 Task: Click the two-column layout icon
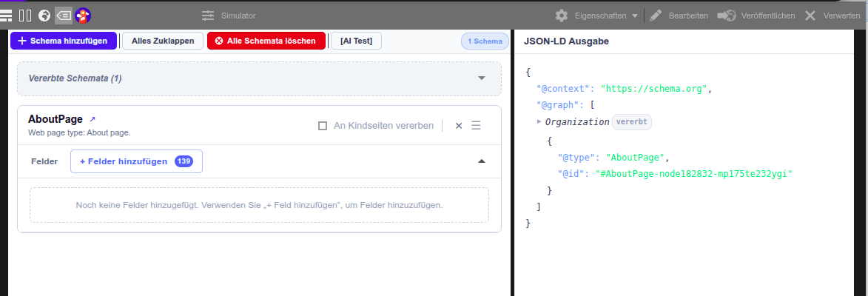pos(25,16)
